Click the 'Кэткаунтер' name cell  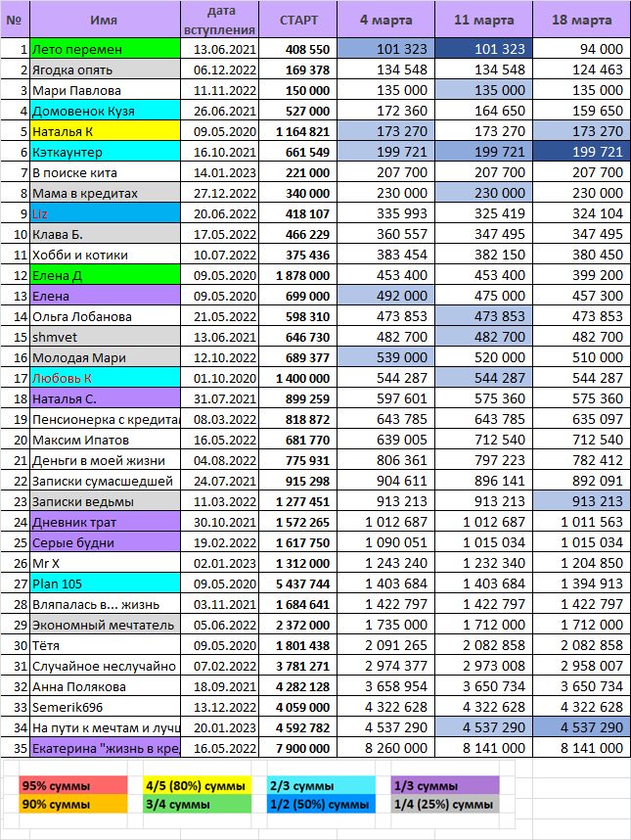(x=105, y=152)
